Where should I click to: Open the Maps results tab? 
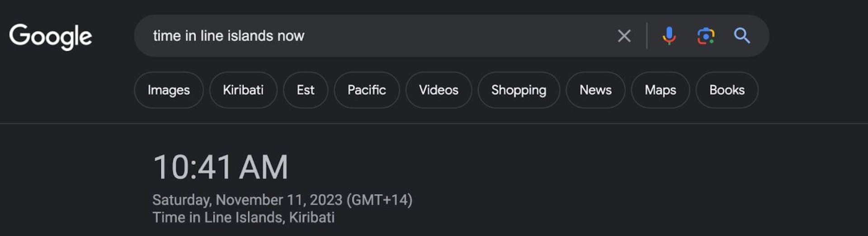point(660,90)
